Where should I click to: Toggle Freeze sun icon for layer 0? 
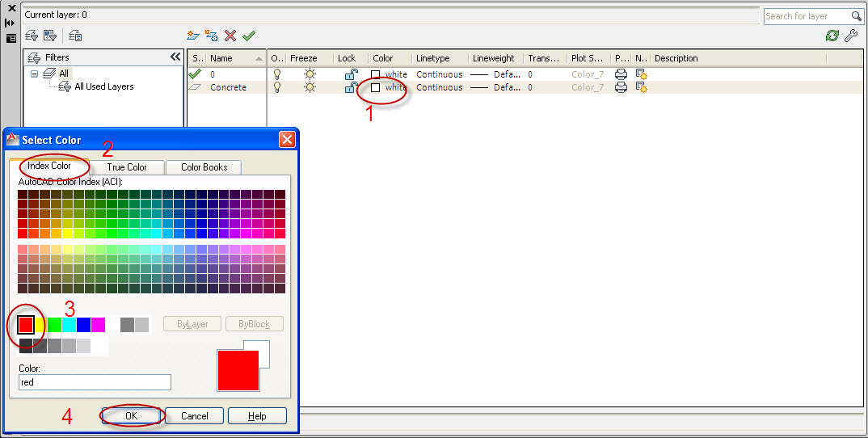[x=310, y=74]
